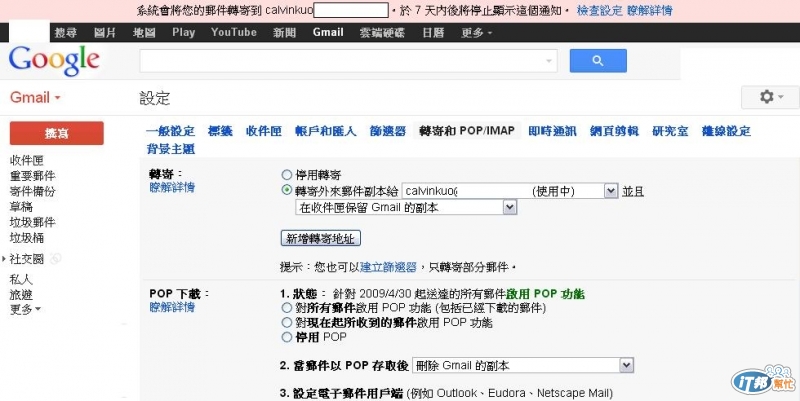Open the 收件匣 folder in sidebar
Viewport: 800px width, 401px height.
[x=27, y=161]
